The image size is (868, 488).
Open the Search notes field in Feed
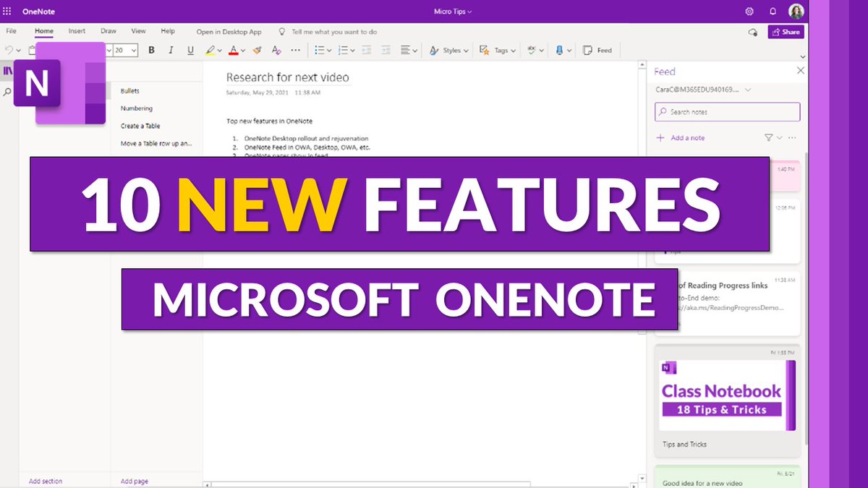726,111
